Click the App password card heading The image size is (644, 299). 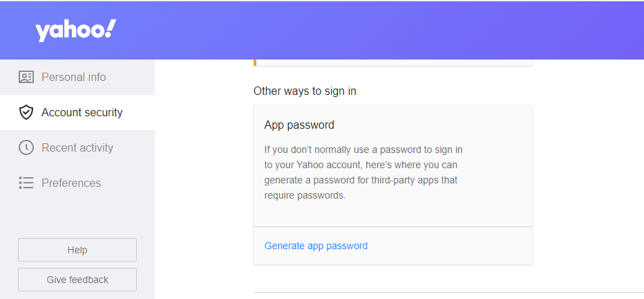(x=299, y=125)
